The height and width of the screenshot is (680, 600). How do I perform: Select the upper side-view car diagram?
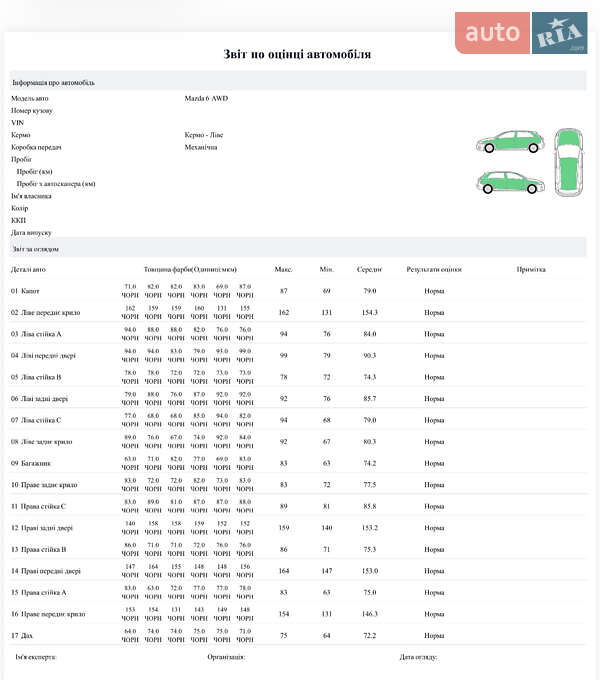510,142
